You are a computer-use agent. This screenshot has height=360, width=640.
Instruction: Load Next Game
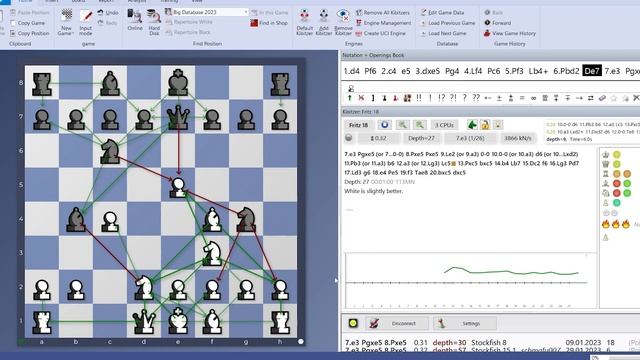click(443, 33)
